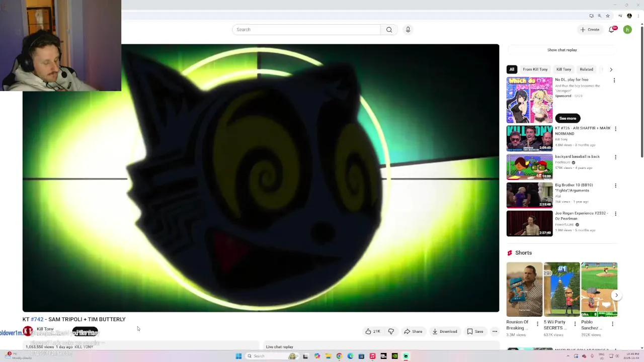This screenshot has width=644, height=362.
Task: Open more actions ellipsis under video
Action: click(495, 331)
